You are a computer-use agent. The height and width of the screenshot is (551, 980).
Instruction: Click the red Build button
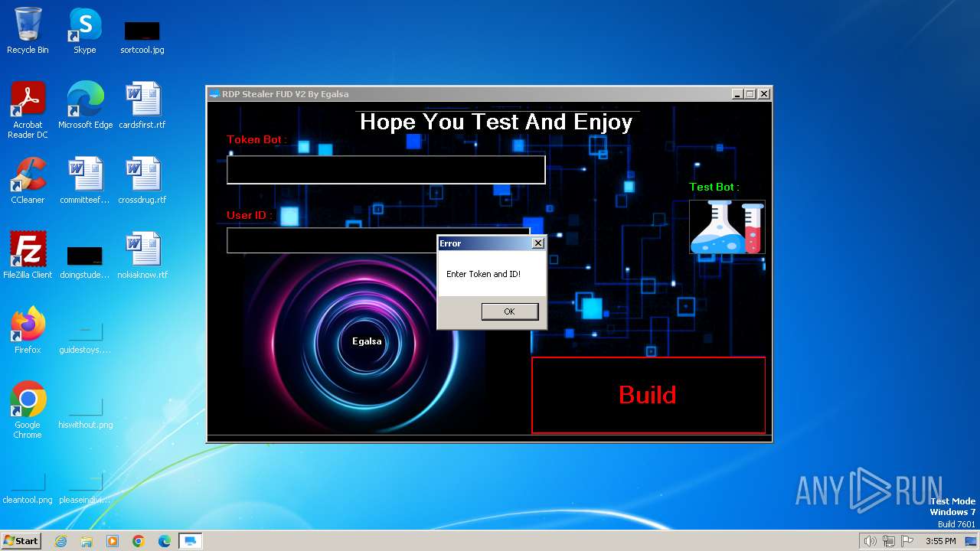tap(648, 395)
